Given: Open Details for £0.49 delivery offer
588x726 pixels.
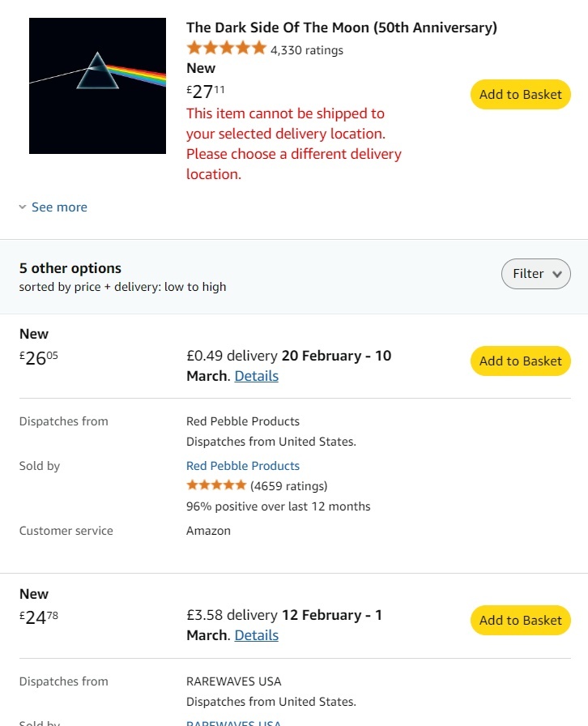Looking at the screenshot, I should pos(257,376).
